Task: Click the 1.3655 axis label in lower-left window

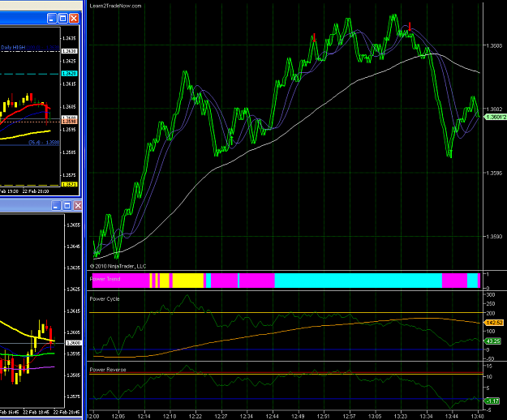Action: click(73, 225)
